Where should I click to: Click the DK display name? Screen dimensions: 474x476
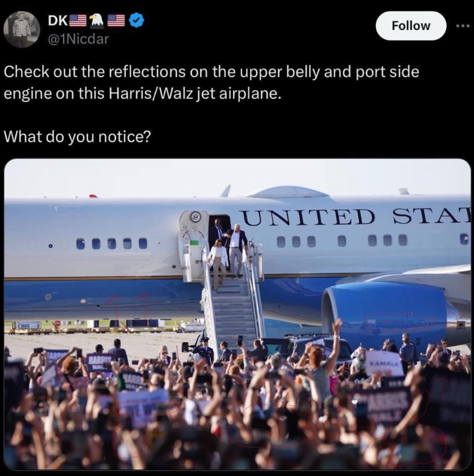pyautogui.click(x=58, y=20)
